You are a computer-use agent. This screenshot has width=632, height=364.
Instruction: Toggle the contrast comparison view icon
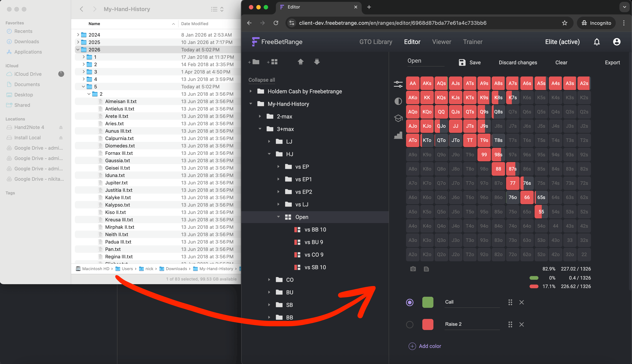coord(398,101)
